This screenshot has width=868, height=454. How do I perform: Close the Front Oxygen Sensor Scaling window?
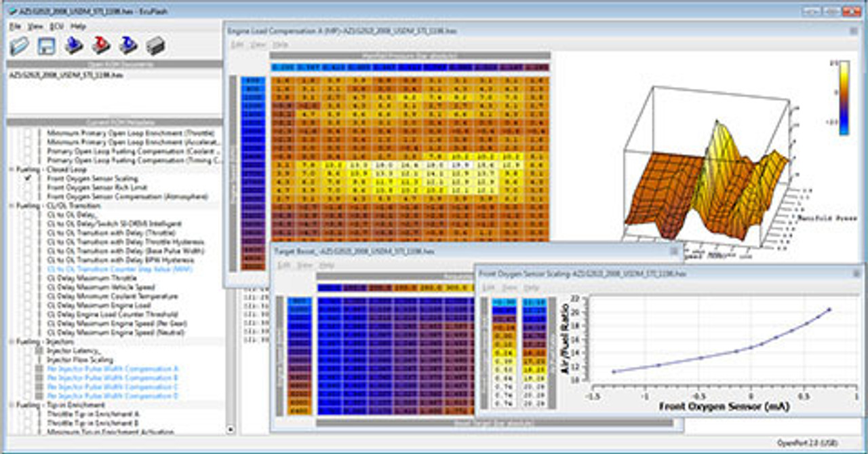click(856, 273)
